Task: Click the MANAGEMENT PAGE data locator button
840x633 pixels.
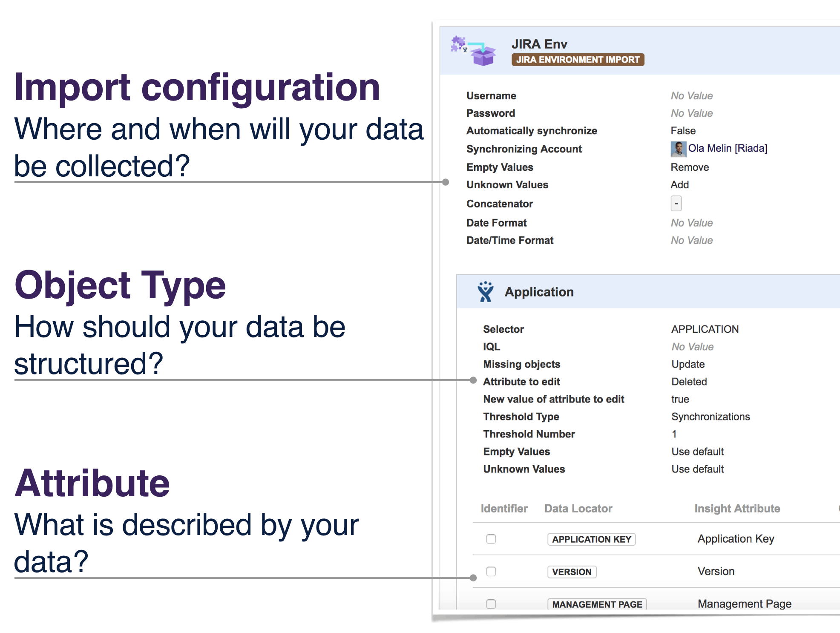Action: click(597, 604)
